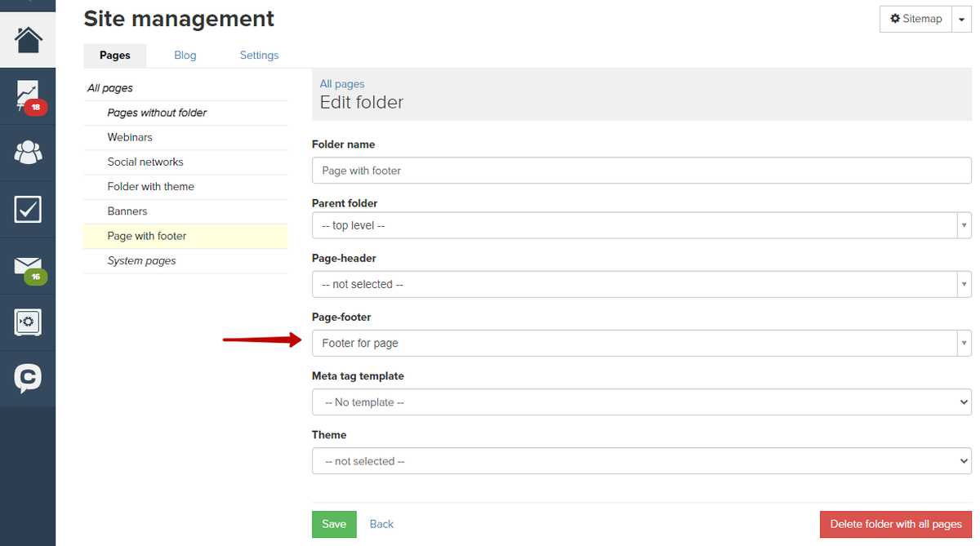Open the Page-header dropdown
This screenshot has height=546, width=980.
(642, 284)
